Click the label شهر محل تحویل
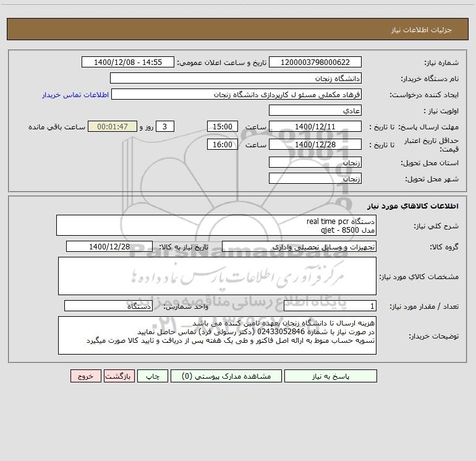The height and width of the screenshot is (461, 476). (431, 179)
